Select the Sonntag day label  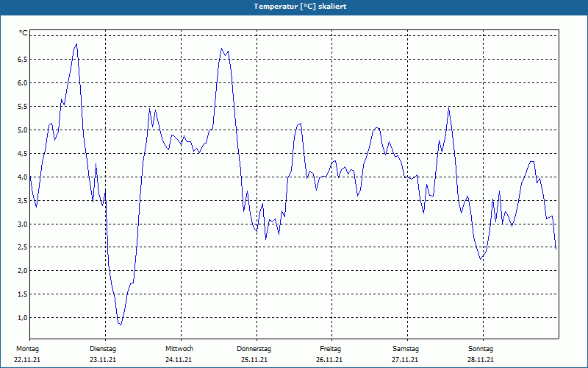point(481,349)
